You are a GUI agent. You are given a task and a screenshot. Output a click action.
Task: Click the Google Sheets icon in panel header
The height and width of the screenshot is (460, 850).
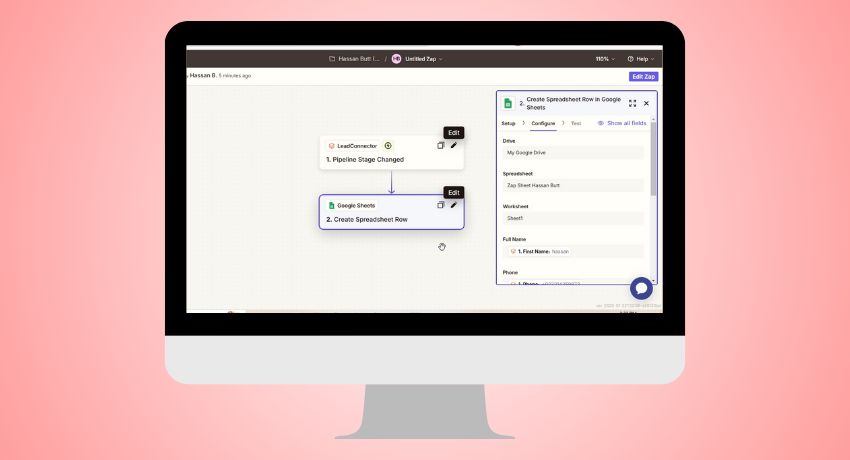point(508,103)
